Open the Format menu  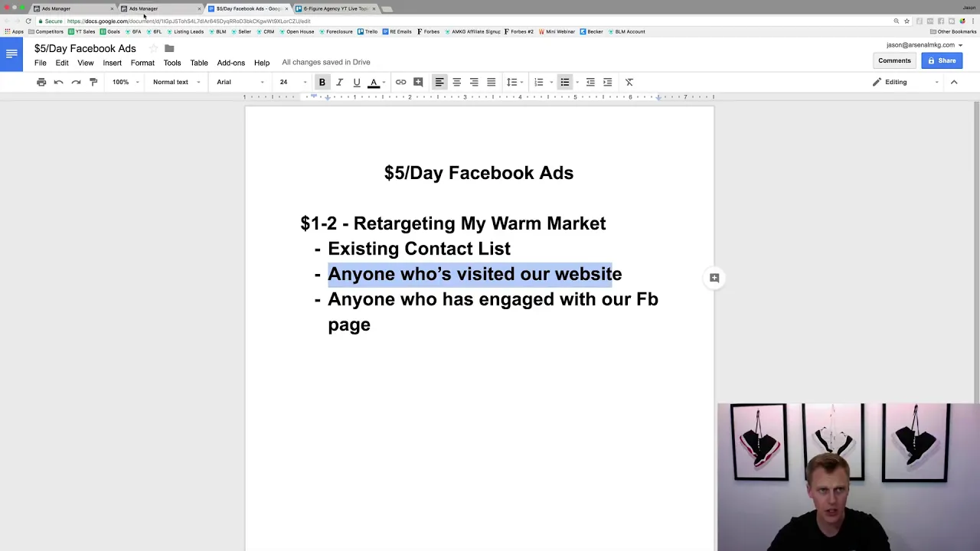142,63
